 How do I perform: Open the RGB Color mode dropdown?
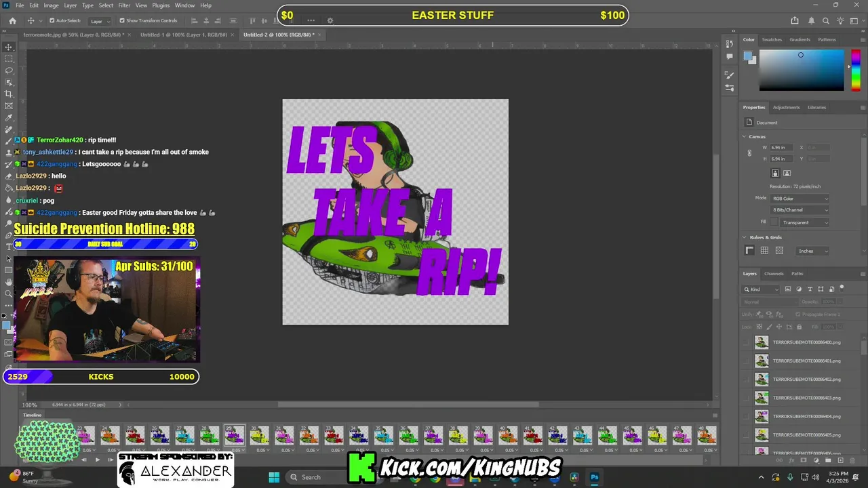[x=800, y=199]
